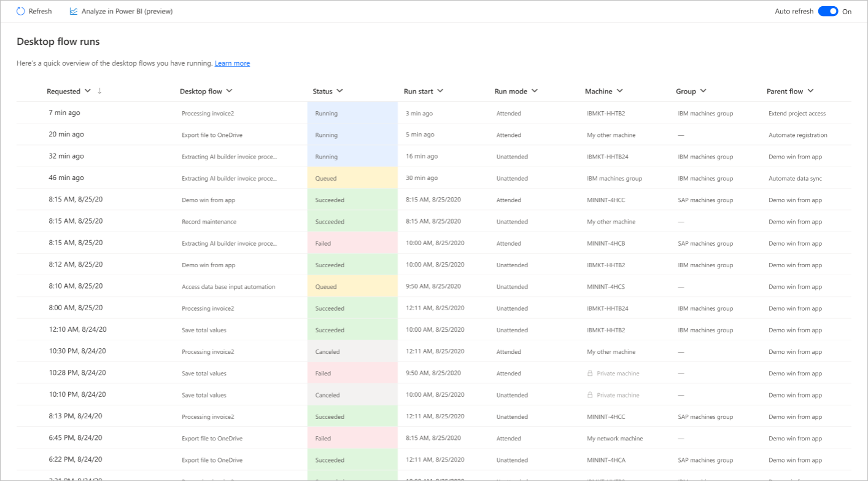Click the Refresh button label
868x481 pixels.
41,11
